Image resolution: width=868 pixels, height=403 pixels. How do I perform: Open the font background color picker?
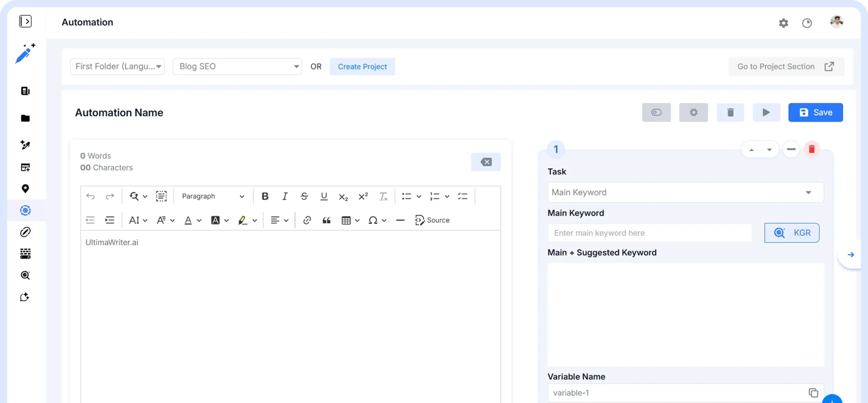[220, 220]
